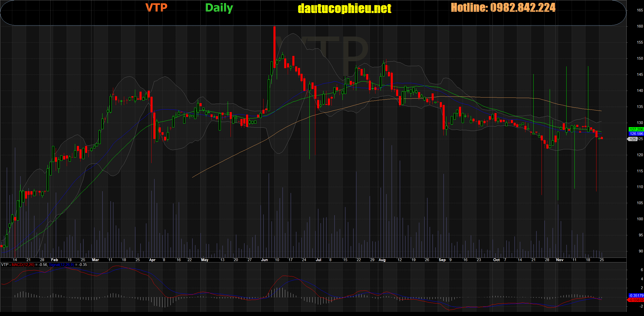Click the blue Signal(12,26,9) indicator label
Screen dimensions: 644x316
(x=62, y=265)
